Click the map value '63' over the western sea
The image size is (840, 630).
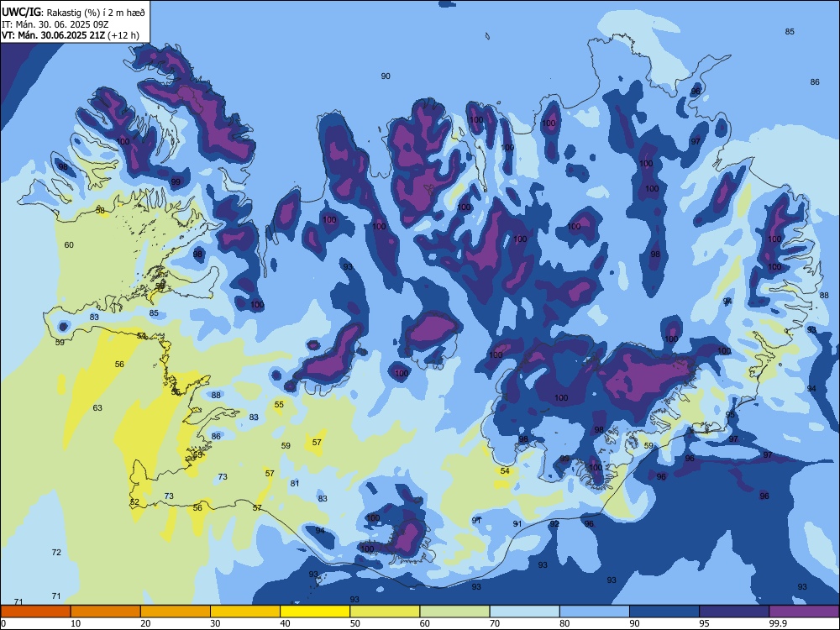pos(97,407)
